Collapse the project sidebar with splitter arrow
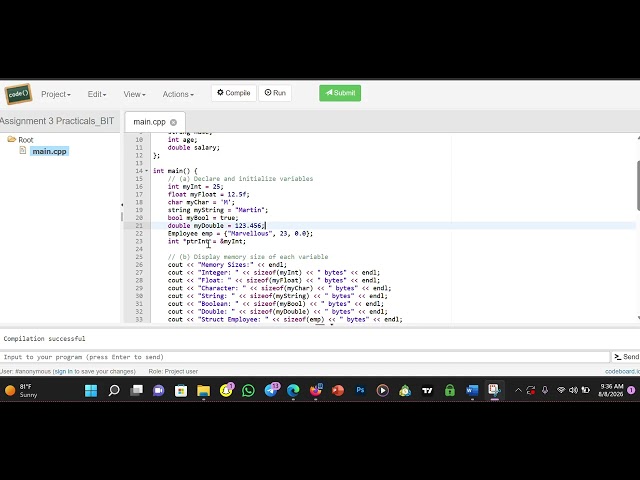 coord(122,205)
